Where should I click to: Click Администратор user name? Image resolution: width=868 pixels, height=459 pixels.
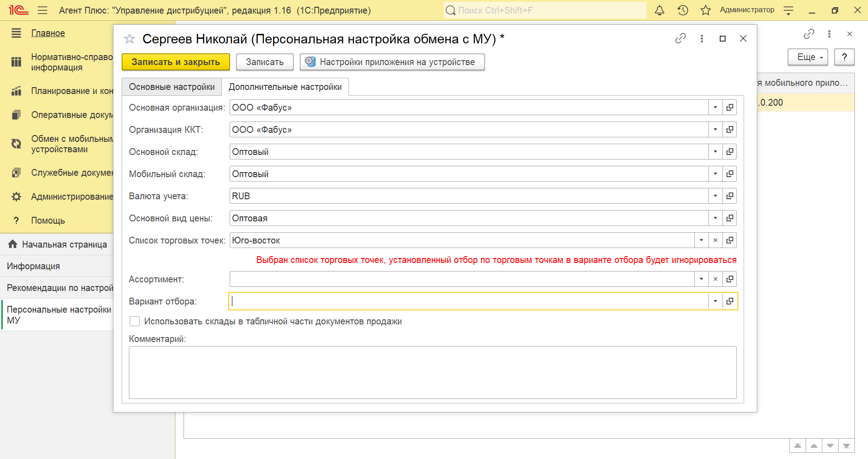point(747,10)
